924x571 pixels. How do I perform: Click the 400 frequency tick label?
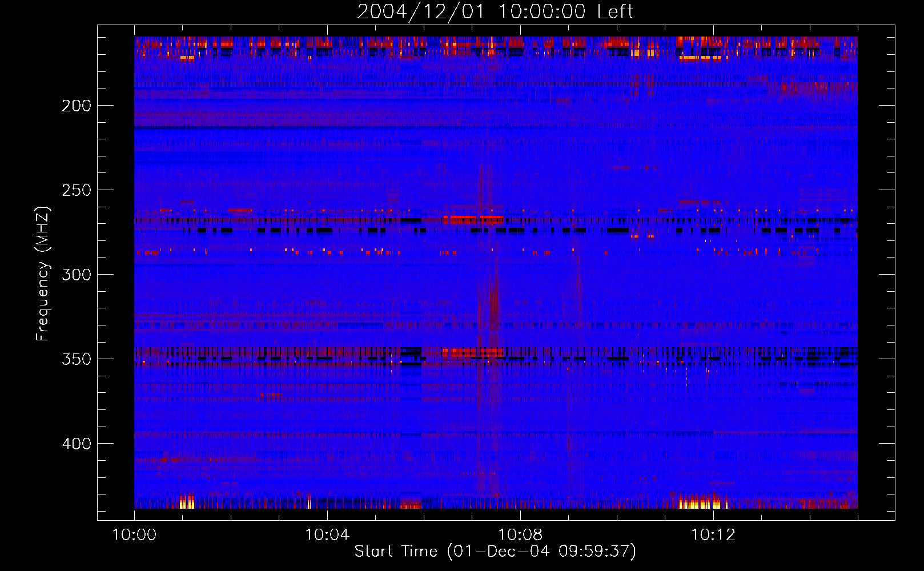(77, 444)
